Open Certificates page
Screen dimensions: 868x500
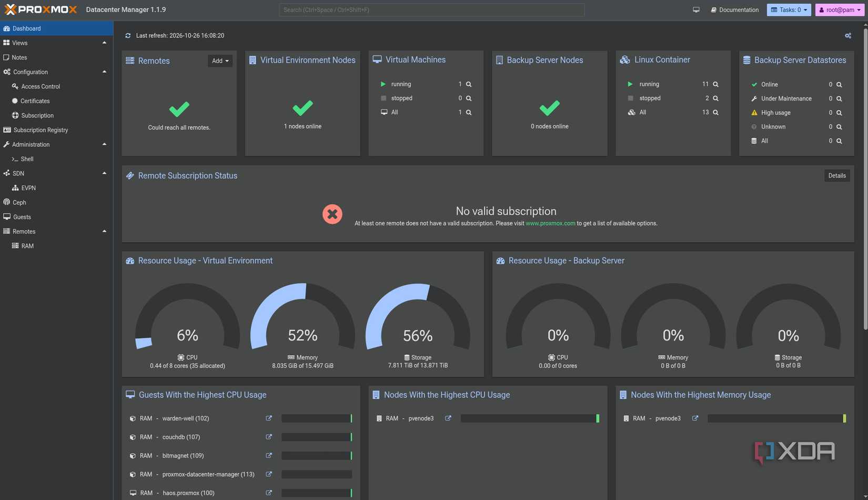pyautogui.click(x=57, y=101)
